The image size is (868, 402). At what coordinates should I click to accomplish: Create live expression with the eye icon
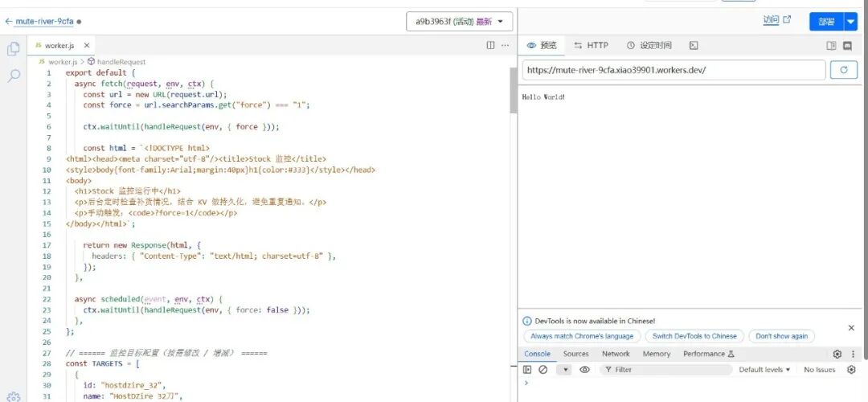[584, 369]
